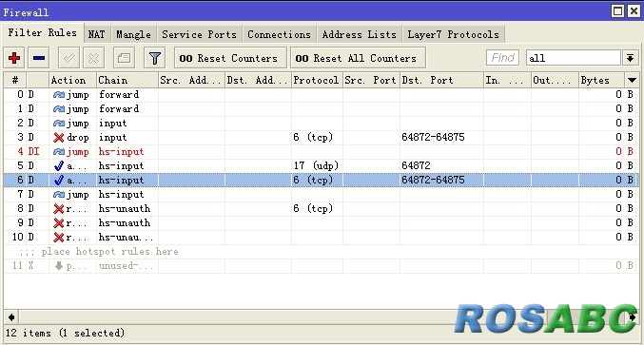Image resolution: width=644 pixels, height=345 pixels.
Task: Click reject icon in rule 9
Action: tap(59, 223)
